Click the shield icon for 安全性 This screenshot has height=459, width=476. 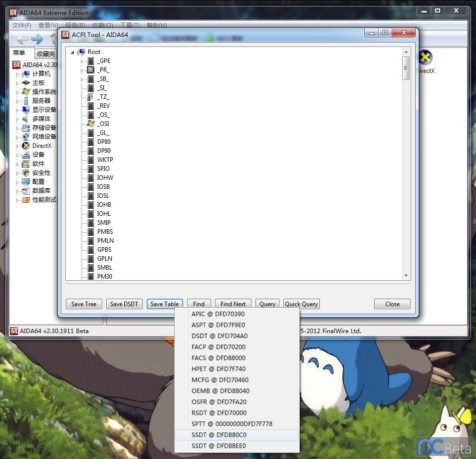click(x=26, y=173)
